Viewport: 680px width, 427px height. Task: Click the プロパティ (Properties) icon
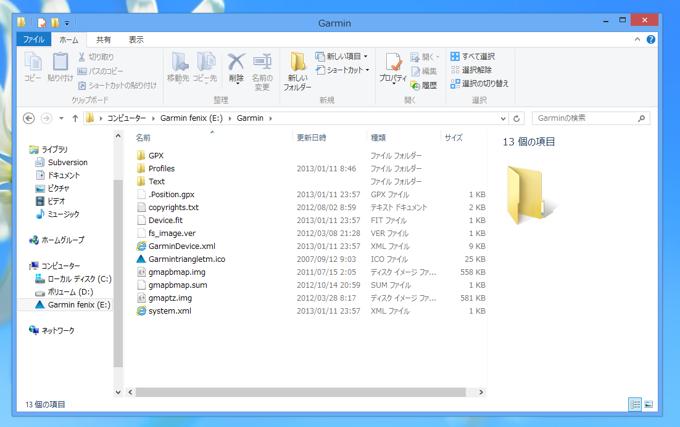click(393, 62)
